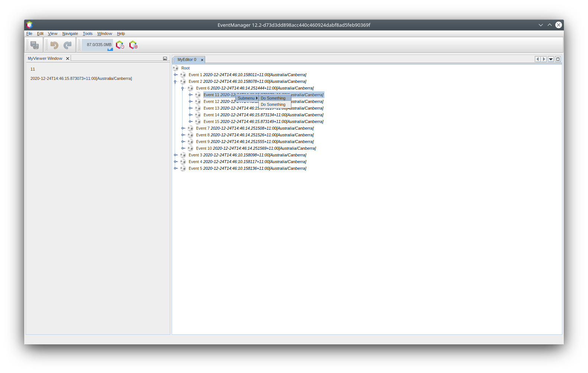Select the MyViewer Window tab
The width and height of the screenshot is (588, 373).
click(45, 58)
